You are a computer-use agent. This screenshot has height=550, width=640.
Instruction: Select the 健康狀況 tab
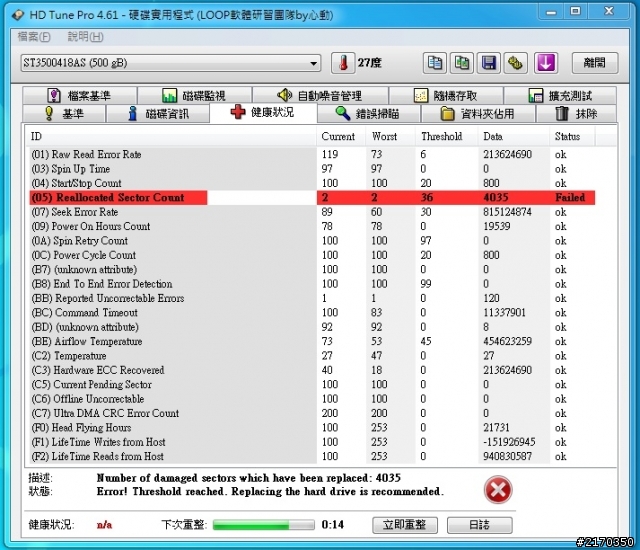click(x=263, y=112)
